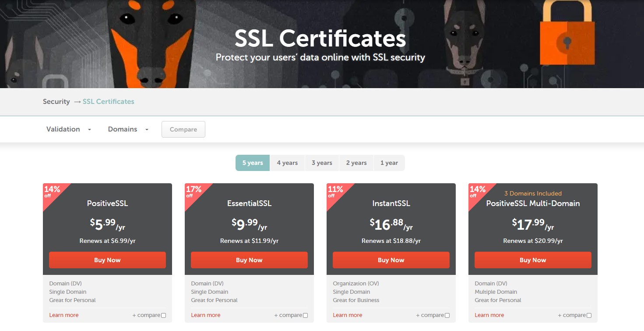
Task: Select PositiveSSL Multi-Domain for comparison
Action: click(x=589, y=315)
